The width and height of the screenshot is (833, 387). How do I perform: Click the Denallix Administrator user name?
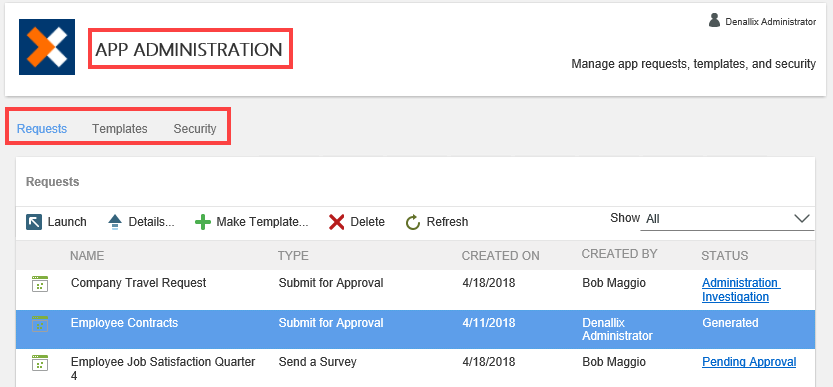(x=770, y=22)
